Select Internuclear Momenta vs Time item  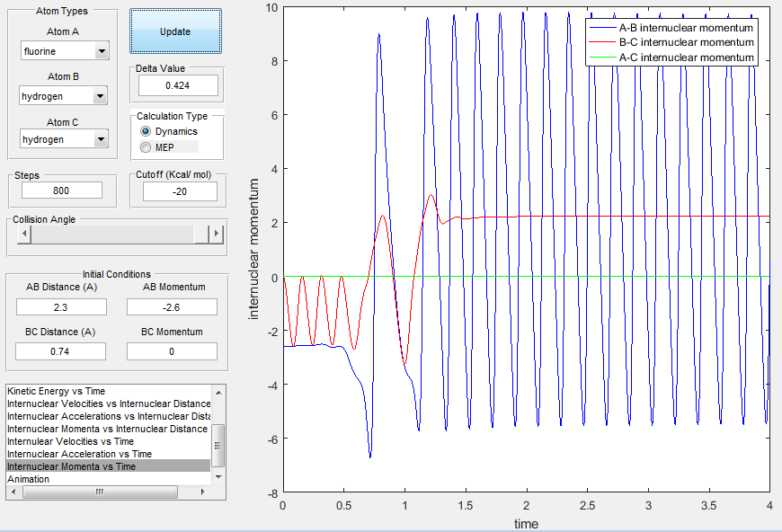[109, 466]
